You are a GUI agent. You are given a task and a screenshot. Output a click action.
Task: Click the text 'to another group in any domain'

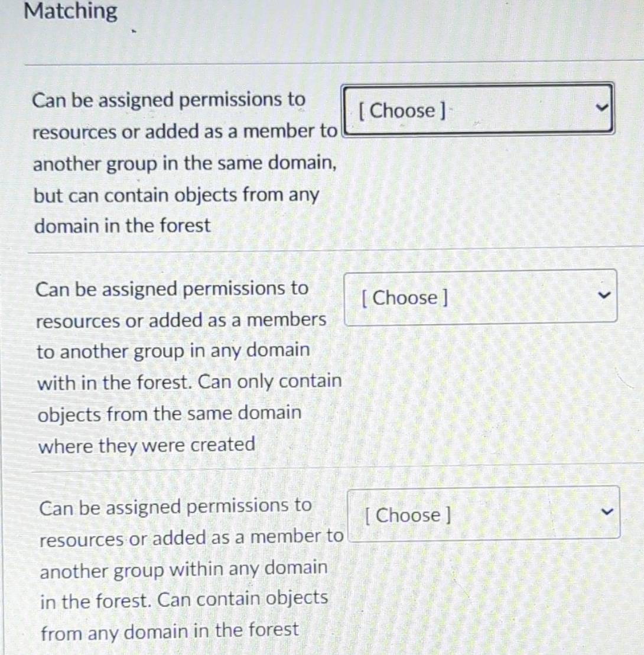(173, 351)
